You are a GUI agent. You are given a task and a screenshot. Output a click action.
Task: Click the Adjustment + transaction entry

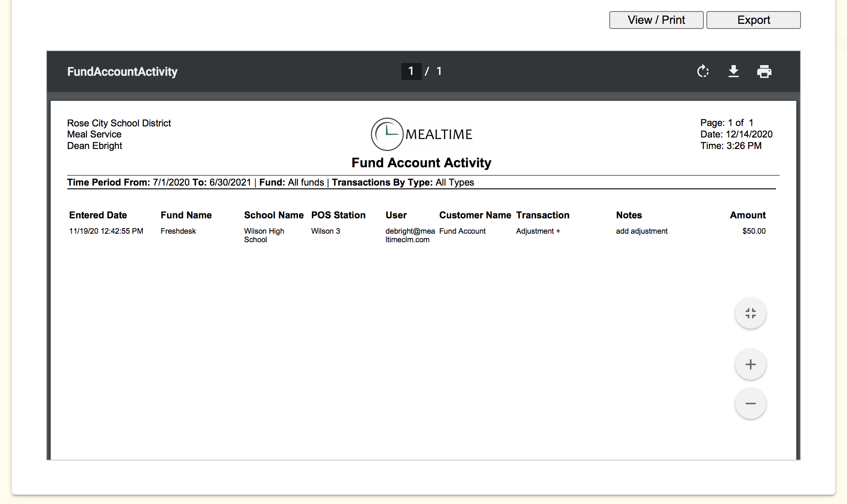(x=538, y=231)
